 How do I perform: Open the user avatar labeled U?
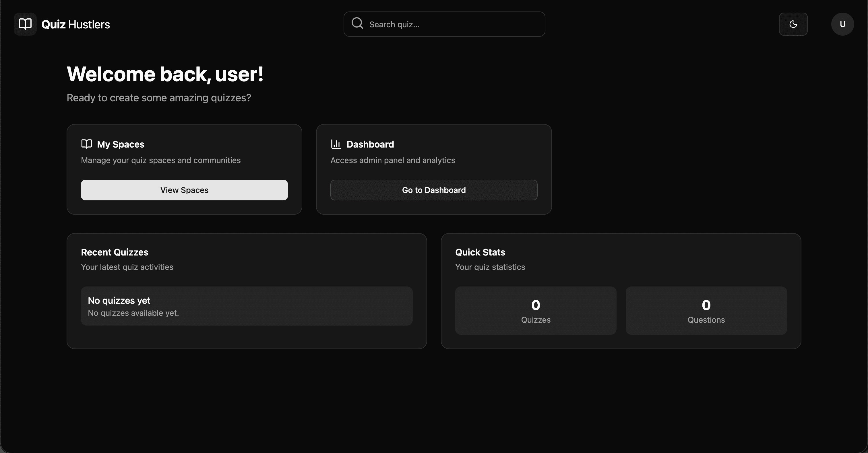pyautogui.click(x=842, y=24)
